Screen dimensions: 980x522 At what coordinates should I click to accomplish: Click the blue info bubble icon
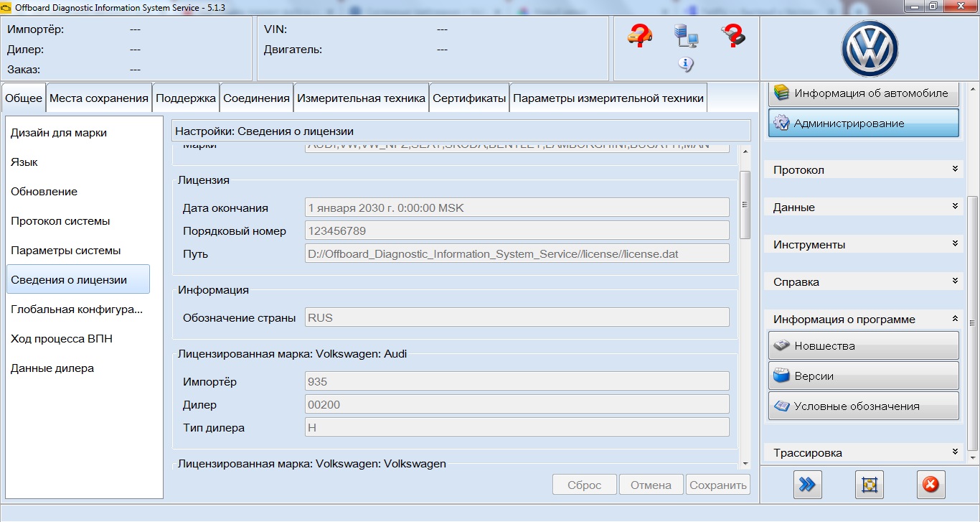tap(686, 65)
